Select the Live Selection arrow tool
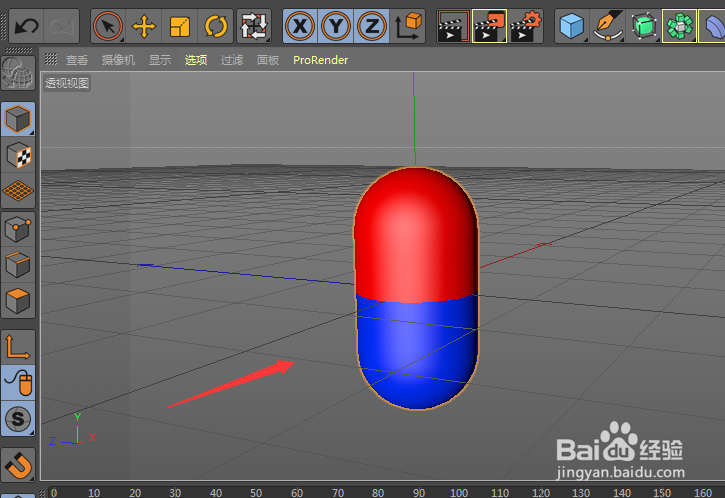 point(108,26)
